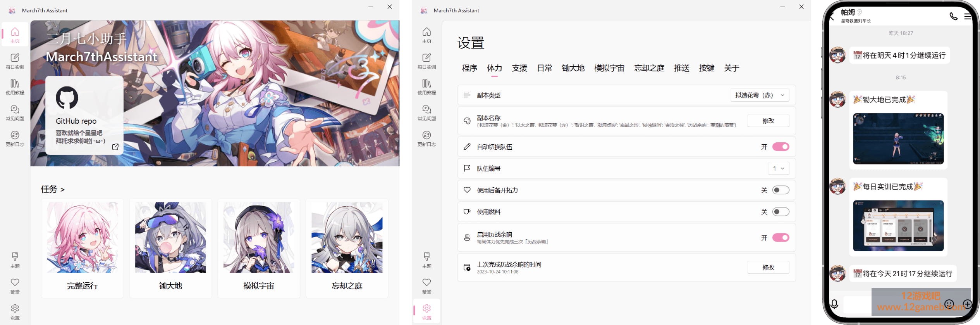Switch to the 锄大地 settings tab
The width and height of the screenshot is (980, 325).
[x=573, y=68]
